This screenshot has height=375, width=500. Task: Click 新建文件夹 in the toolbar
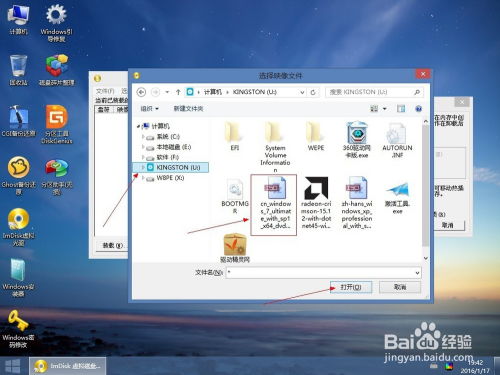188,109
